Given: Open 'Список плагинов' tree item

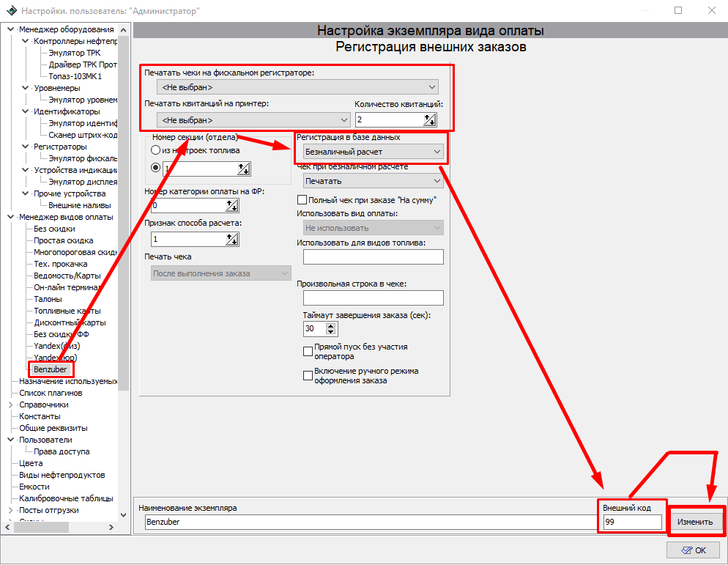Looking at the screenshot, I should pos(51,393).
